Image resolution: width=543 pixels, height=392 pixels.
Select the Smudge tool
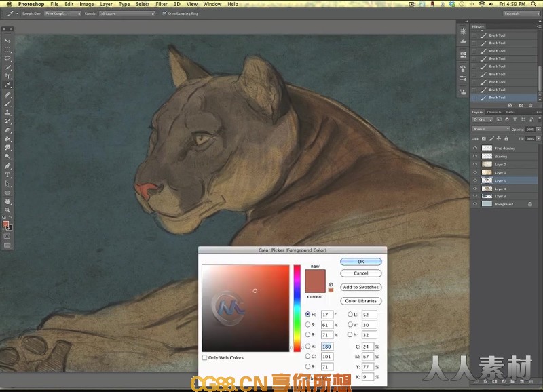point(7,148)
